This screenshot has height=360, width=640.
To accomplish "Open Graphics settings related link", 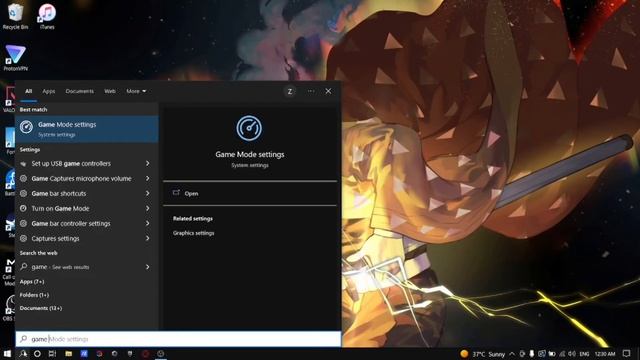I will 193,233.
